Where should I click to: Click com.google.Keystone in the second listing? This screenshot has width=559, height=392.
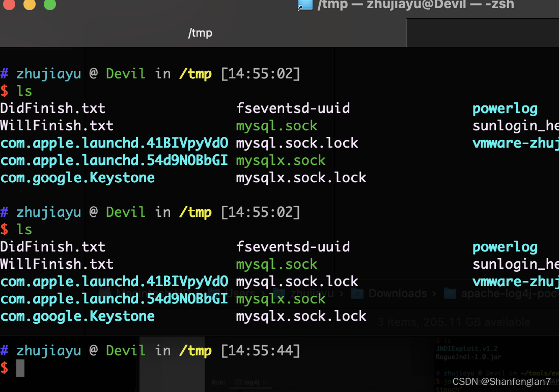click(x=77, y=317)
